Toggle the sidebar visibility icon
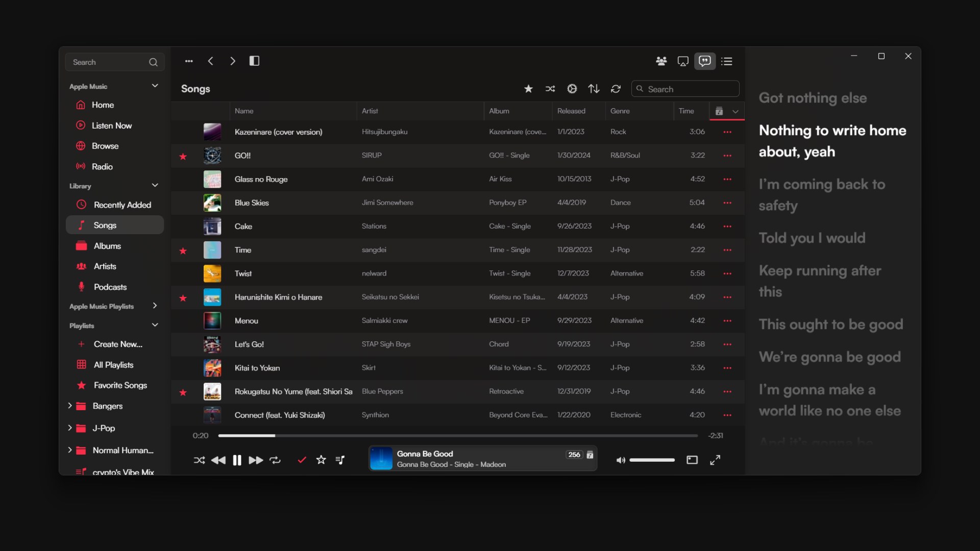980x551 pixels. 254,61
